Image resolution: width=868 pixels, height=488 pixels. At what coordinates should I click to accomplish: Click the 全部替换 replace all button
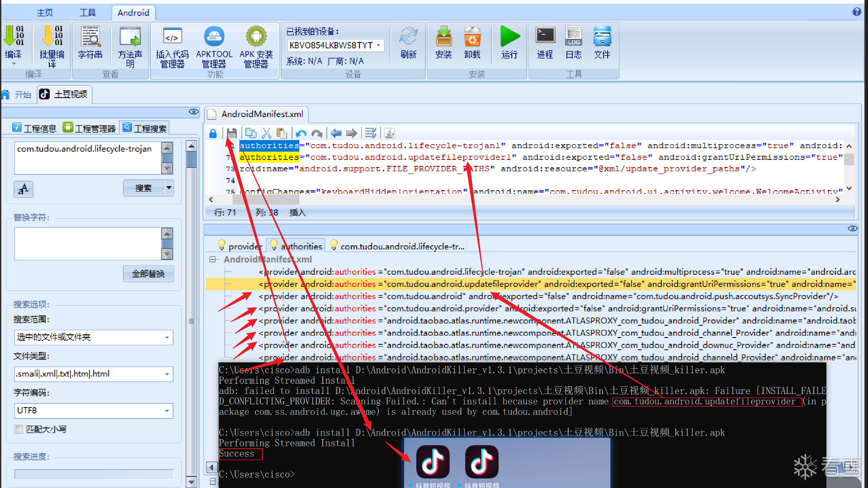coord(148,274)
